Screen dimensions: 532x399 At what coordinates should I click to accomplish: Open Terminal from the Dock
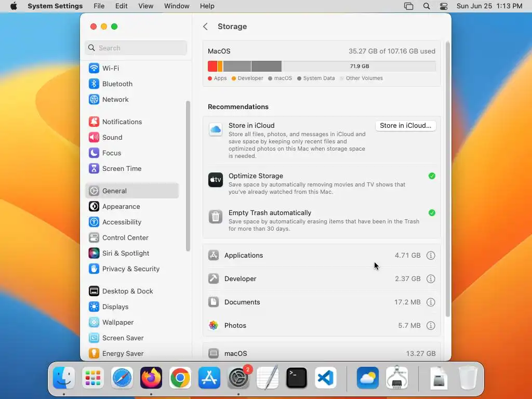(x=297, y=378)
